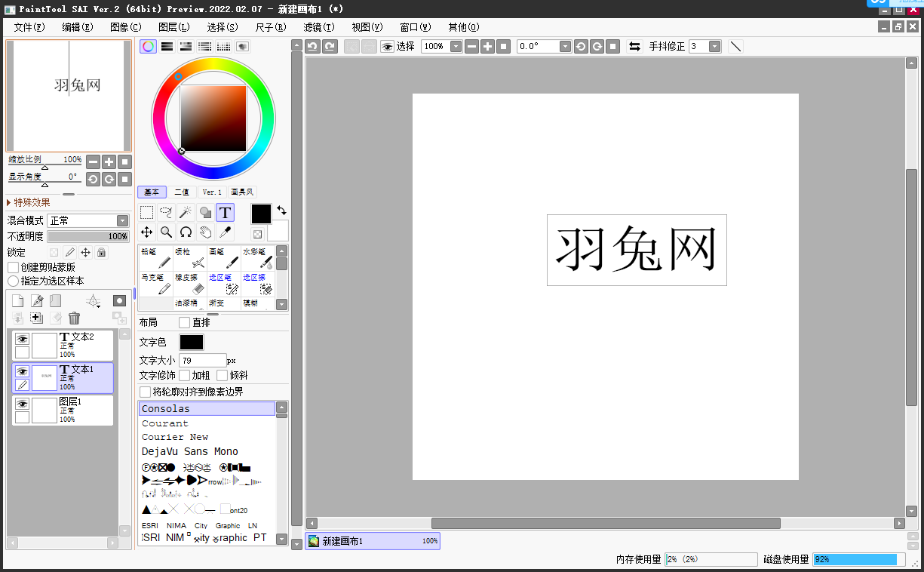Click the foreground black color swatch
This screenshot has width=924, height=572.
pos(261,214)
